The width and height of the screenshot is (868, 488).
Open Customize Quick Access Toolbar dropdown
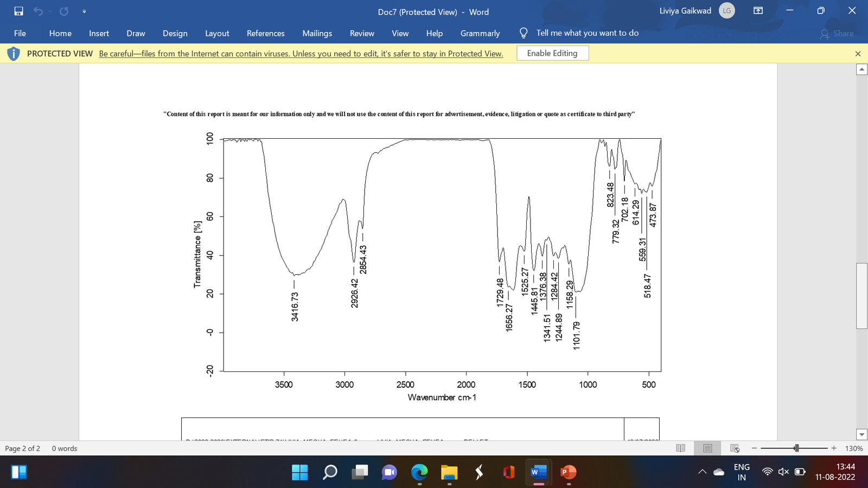pos(84,11)
